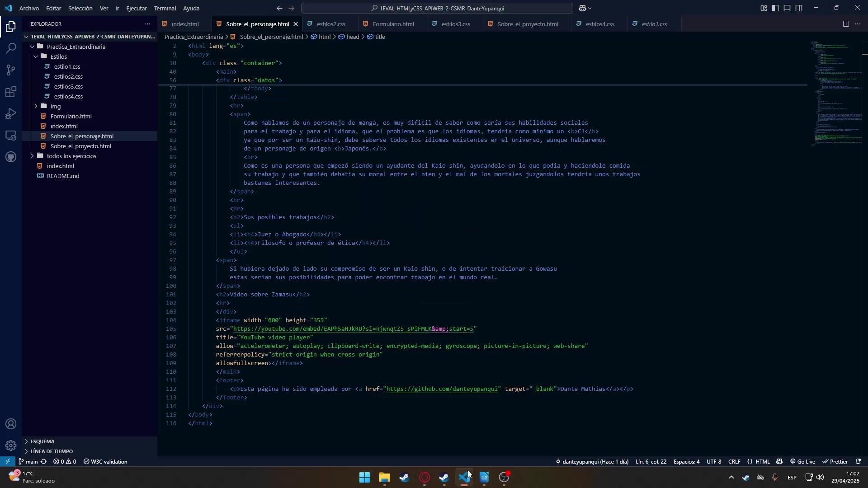Expand the Img folder
The height and width of the screenshot is (488, 868).
point(56,107)
